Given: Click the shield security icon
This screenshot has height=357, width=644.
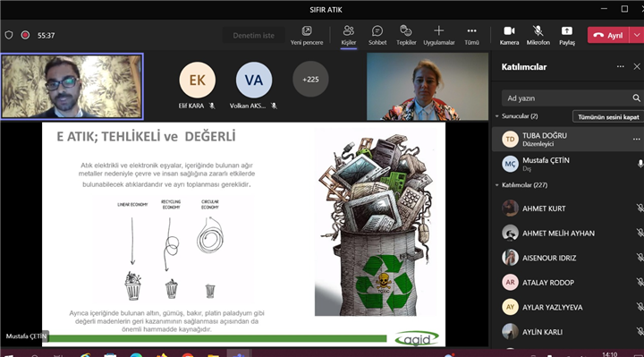Looking at the screenshot, I should (9, 35).
